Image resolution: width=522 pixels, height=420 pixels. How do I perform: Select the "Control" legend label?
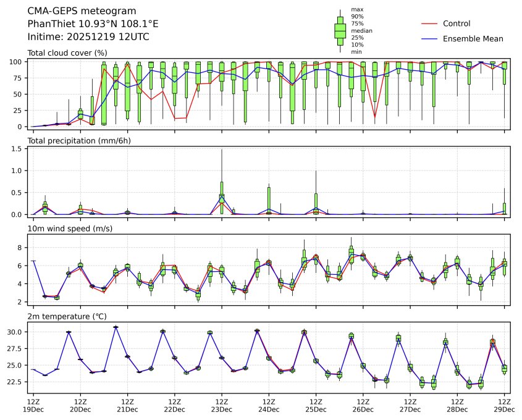click(x=457, y=23)
